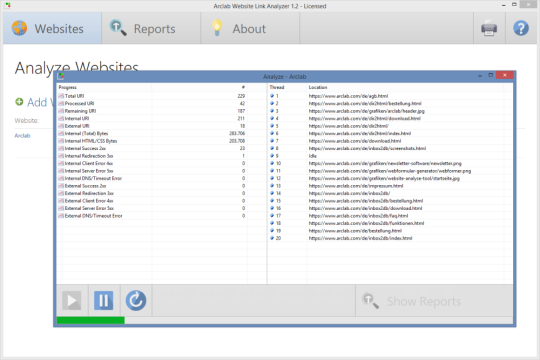This screenshot has height=360, width=540.
Task: Select the Remaining URI row
Action: pyautogui.click(x=152, y=111)
